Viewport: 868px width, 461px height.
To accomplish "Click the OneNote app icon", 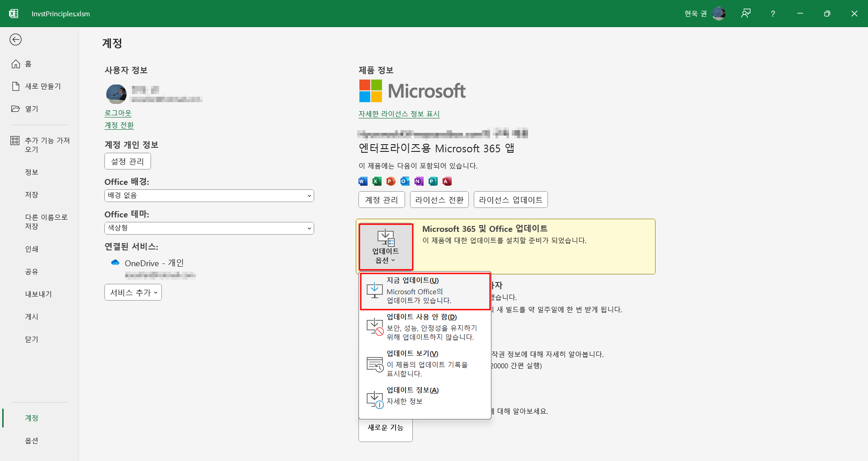I will pyautogui.click(x=419, y=181).
